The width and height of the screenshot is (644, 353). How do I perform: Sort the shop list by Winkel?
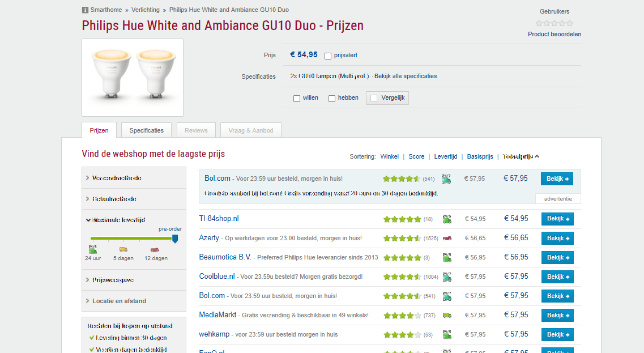click(x=389, y=156)
